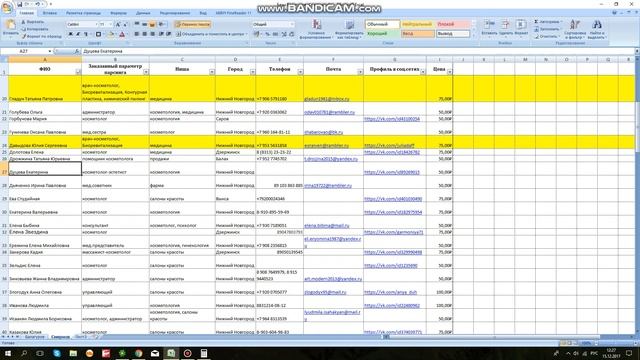Image resolution: width=640 pixels, height=360 pixels.
Task: Toggle bottom vertical alignment (highlighted)
Action: [x=152, y=24]
